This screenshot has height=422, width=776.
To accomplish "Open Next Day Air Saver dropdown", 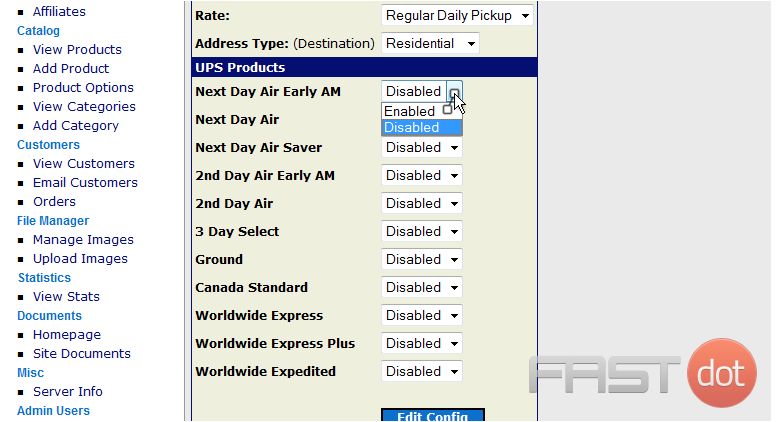I will (422, 147).
